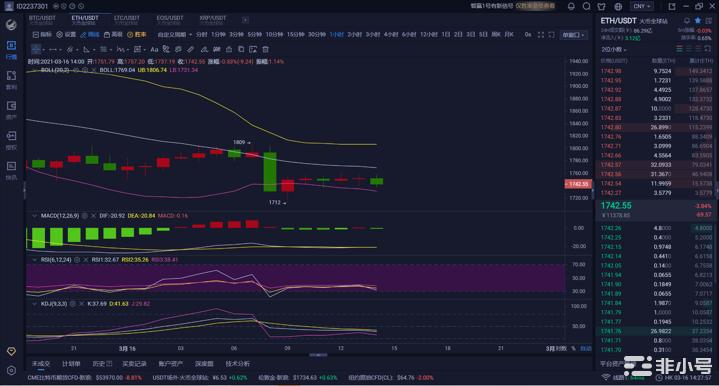Select the 分时 timeline view
719x386 pixels.
[201, 34]
